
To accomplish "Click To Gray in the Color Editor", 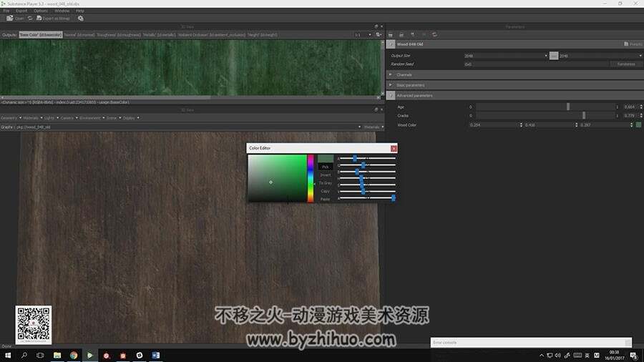I will point(326,183).
